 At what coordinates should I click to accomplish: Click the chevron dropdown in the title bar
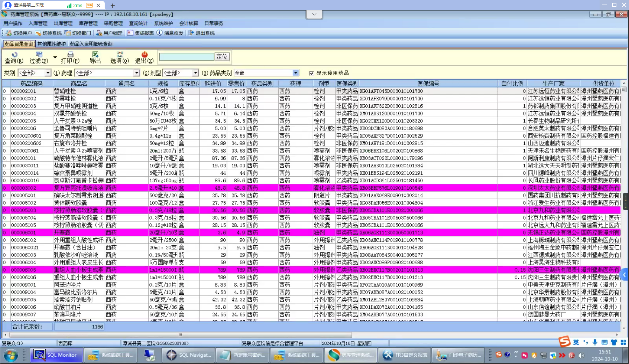[x=314, y=14]
